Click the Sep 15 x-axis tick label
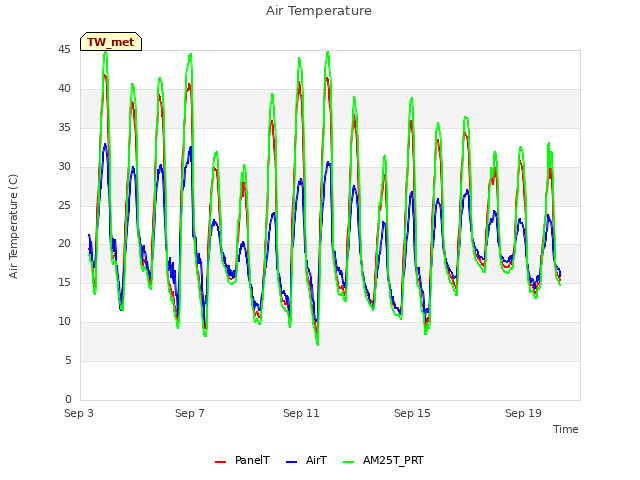Viewport: 640px width, 480px height. click(412, 413)
